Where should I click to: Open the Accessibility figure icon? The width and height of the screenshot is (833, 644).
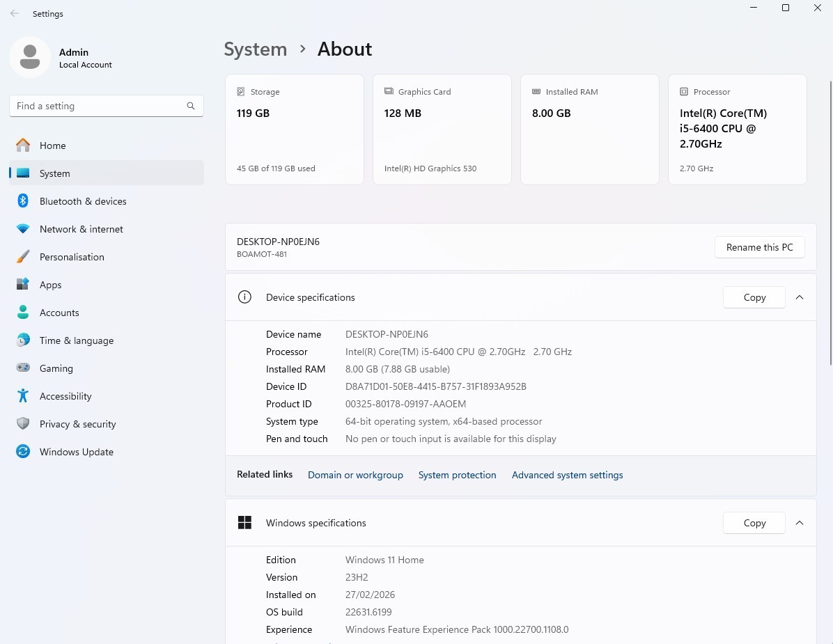(23, 396)
